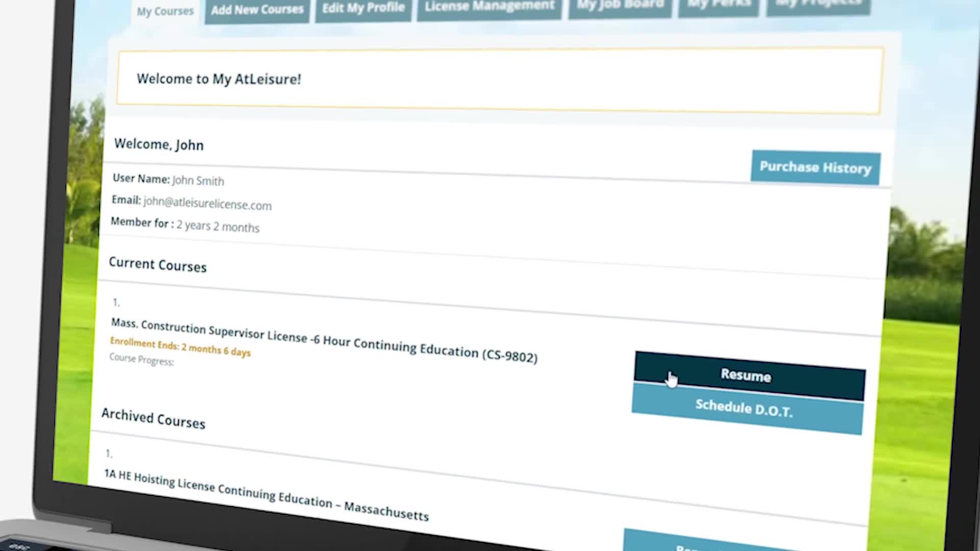Click the John Smith user name text

(198, 181)
